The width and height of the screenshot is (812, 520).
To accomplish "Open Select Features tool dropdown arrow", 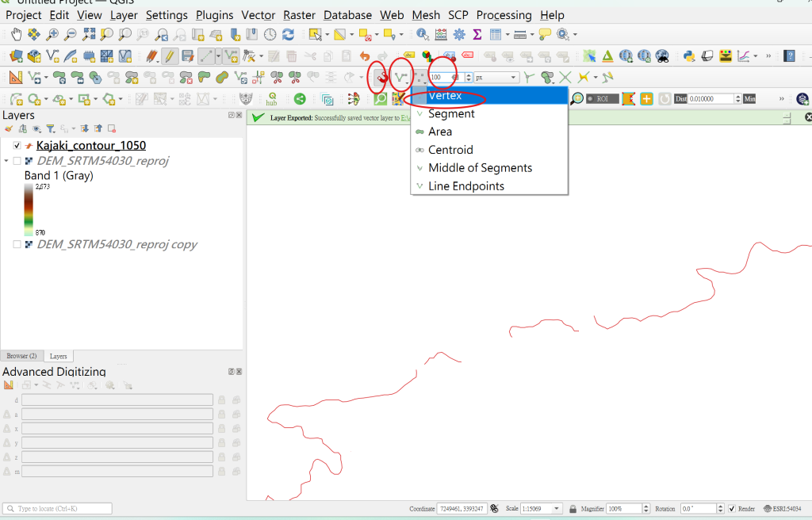I will [x=327, y=35].
